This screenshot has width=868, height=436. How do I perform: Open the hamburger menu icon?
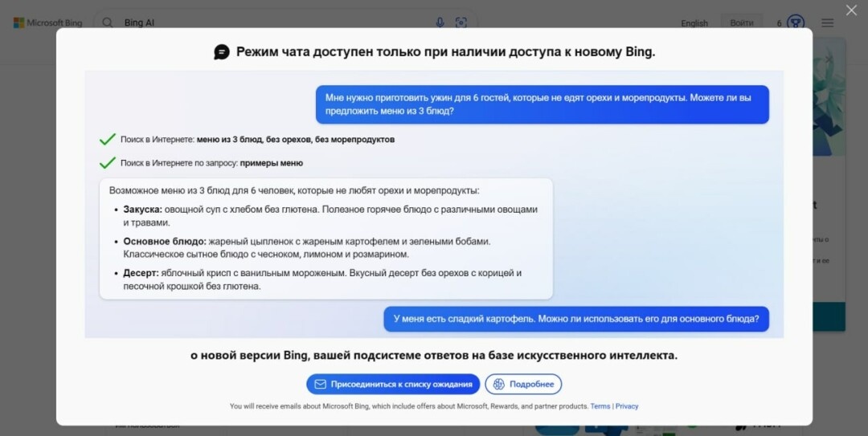[828, 22]
